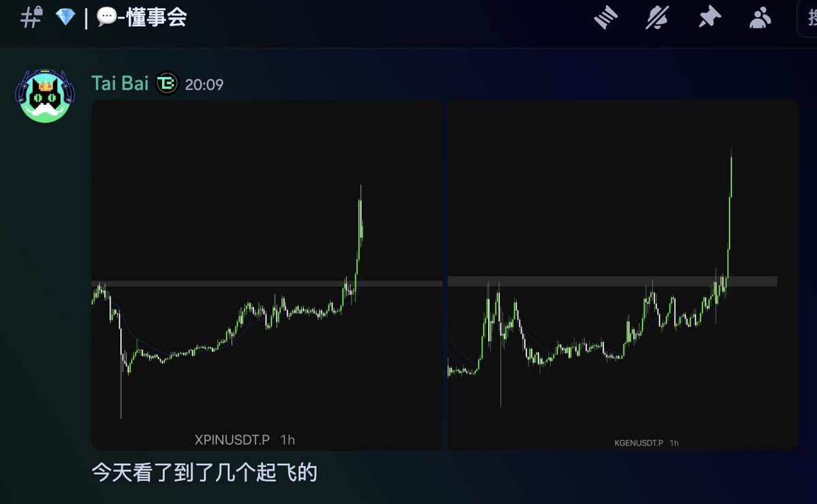Click the diamond emoji in channel title
The width and height of the screenshot is (817, 504).
tap(65, 18)
